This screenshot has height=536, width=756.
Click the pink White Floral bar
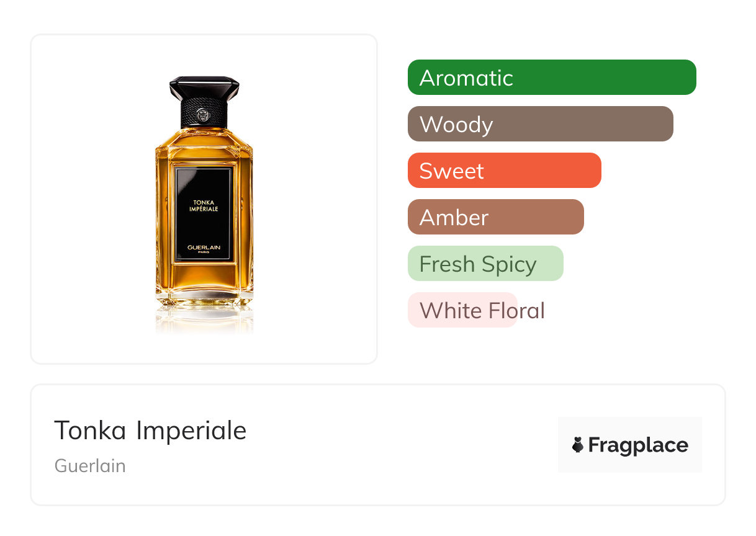tap(462, 310)
